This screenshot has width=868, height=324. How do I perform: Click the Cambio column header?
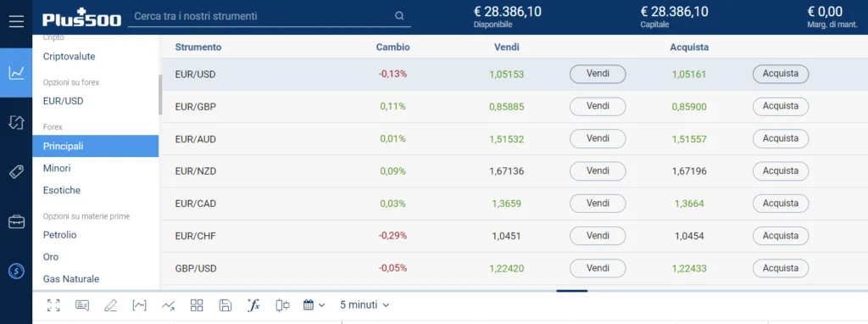click(393, 47)
